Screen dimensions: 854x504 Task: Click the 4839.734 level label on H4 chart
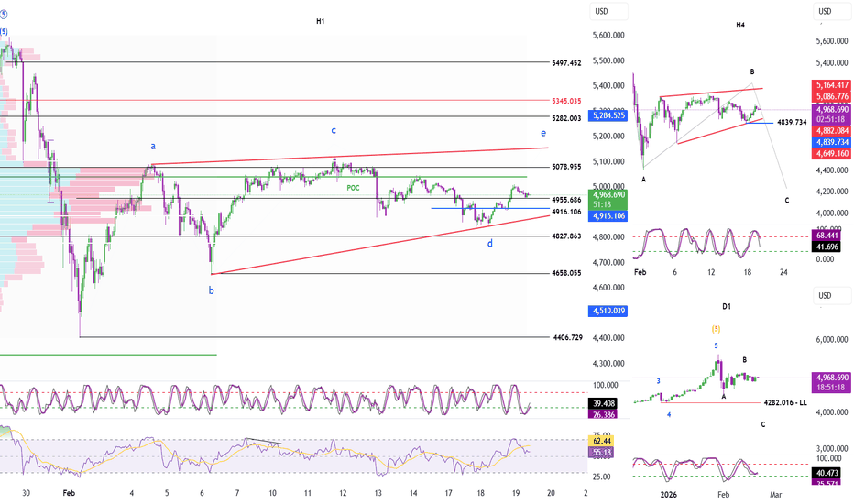tap(791, 122)
